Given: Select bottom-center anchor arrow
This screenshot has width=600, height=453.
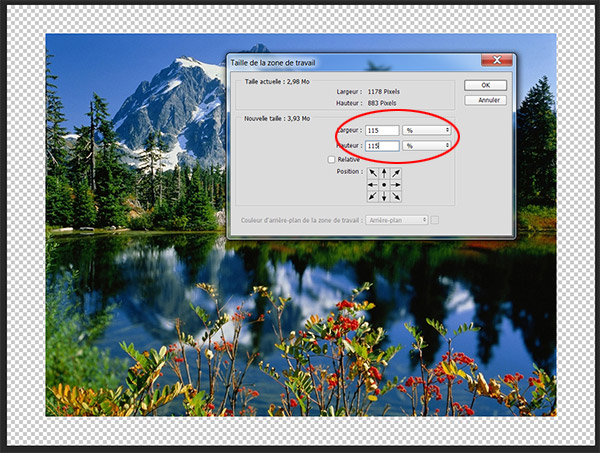Looking at the screenshot, I should [384, 197].
